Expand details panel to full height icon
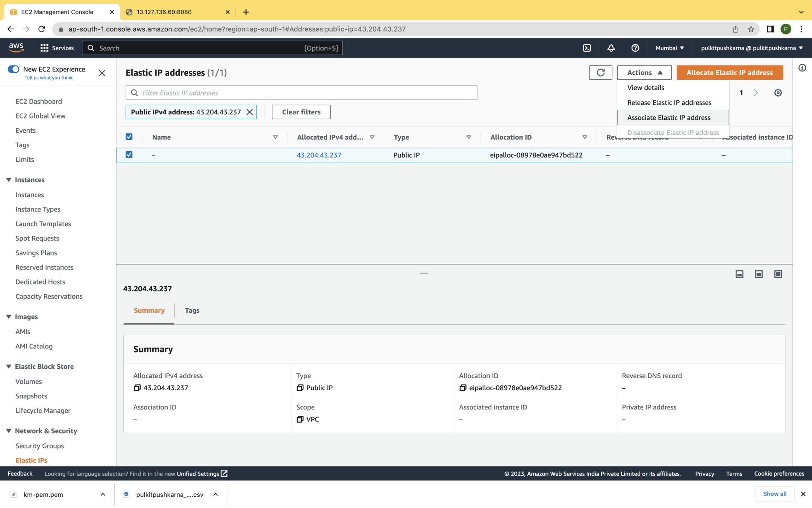This screenshot has height=508, width=812. tap(778, 274)
